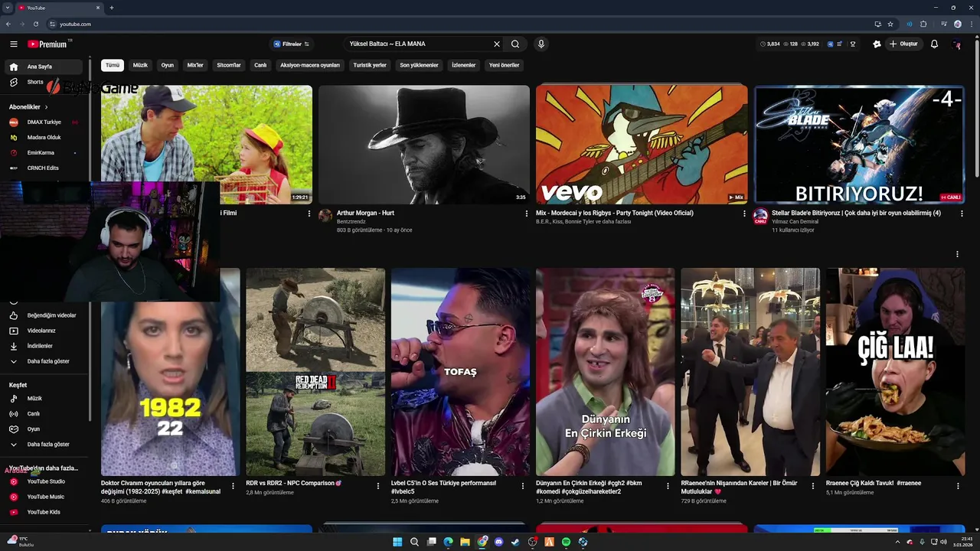Open İndirilenler in sidebar
The image size is (980, 551).
[x=44, y=346]
